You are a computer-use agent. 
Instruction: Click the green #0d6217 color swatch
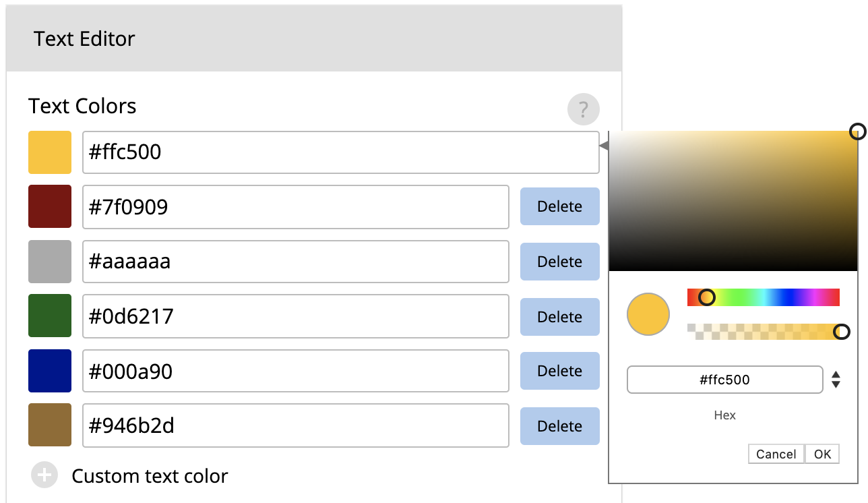point(50,316)
